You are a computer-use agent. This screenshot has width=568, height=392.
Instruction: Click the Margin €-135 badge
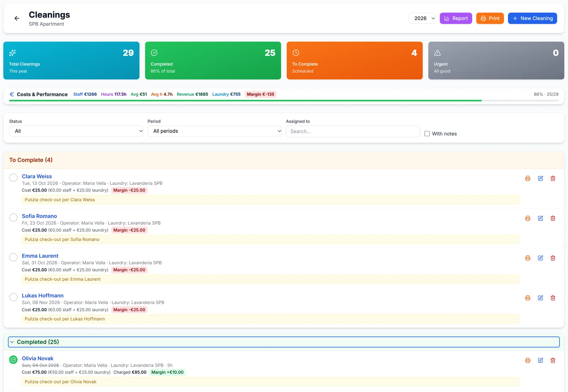pos(261,94)
